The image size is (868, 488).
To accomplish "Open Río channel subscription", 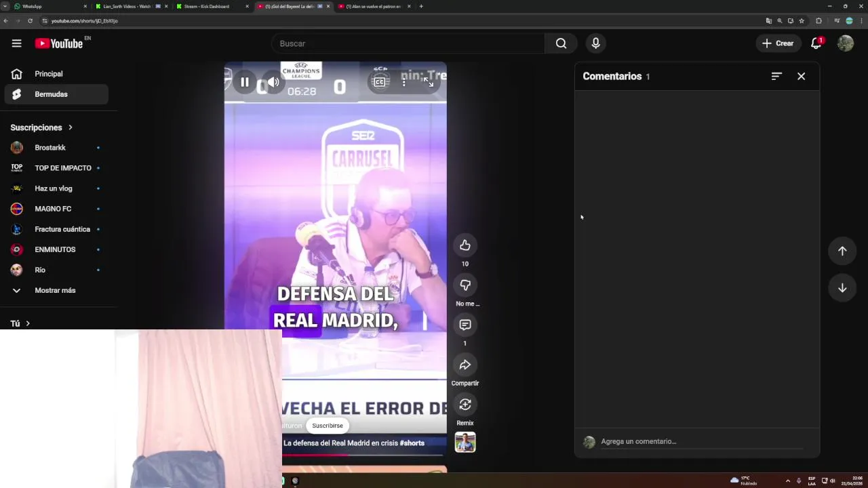I will click(56, 270).
